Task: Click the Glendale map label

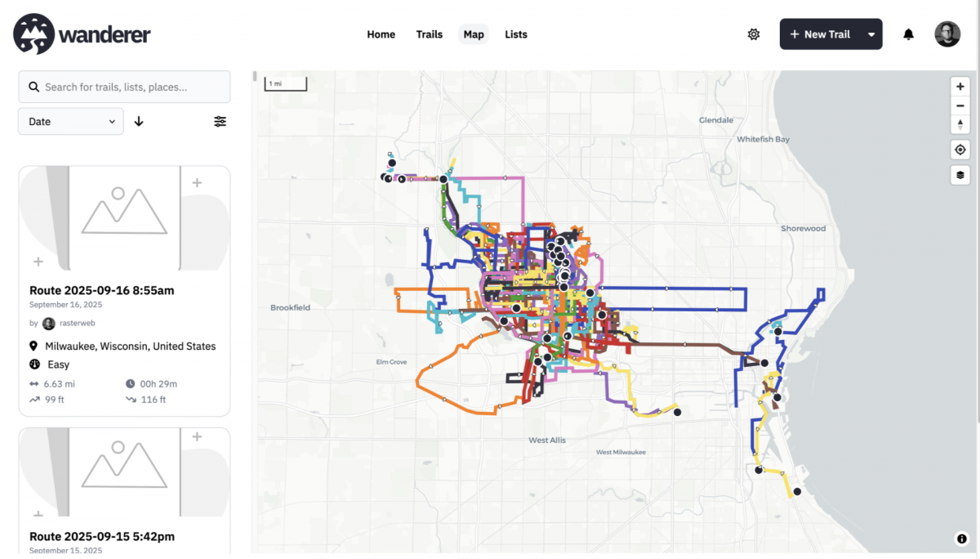Action: pyautogui.click(x=716, y=120)
